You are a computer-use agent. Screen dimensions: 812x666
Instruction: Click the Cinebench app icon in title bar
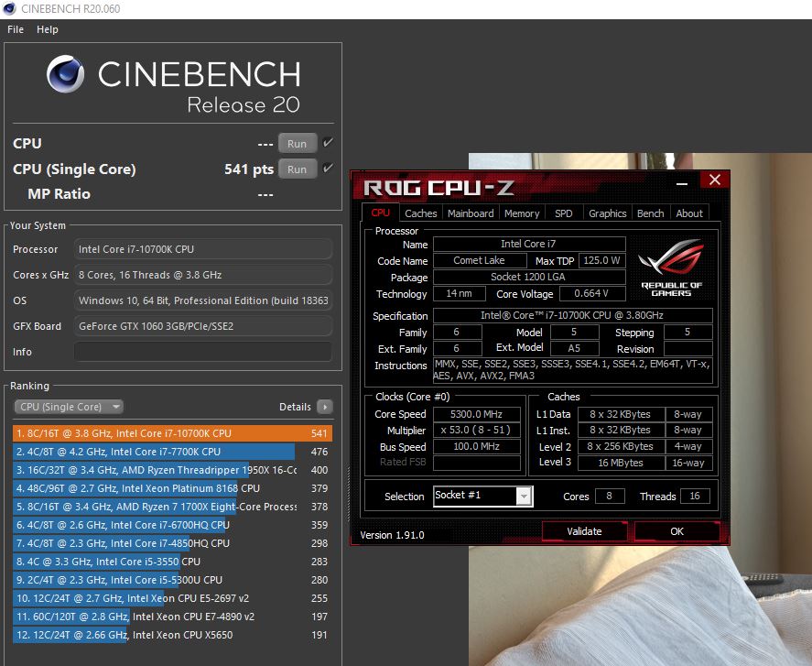pos(9,9)
